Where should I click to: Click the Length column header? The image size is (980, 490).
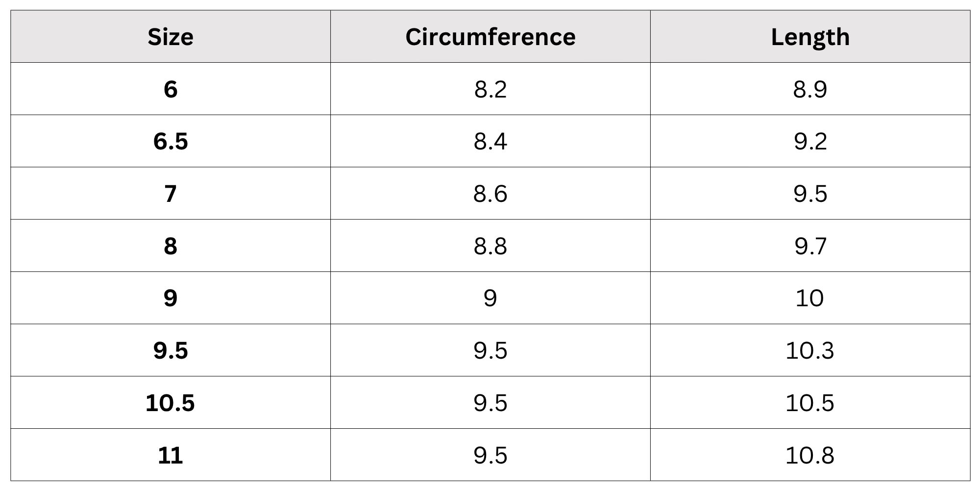(810, 38)
